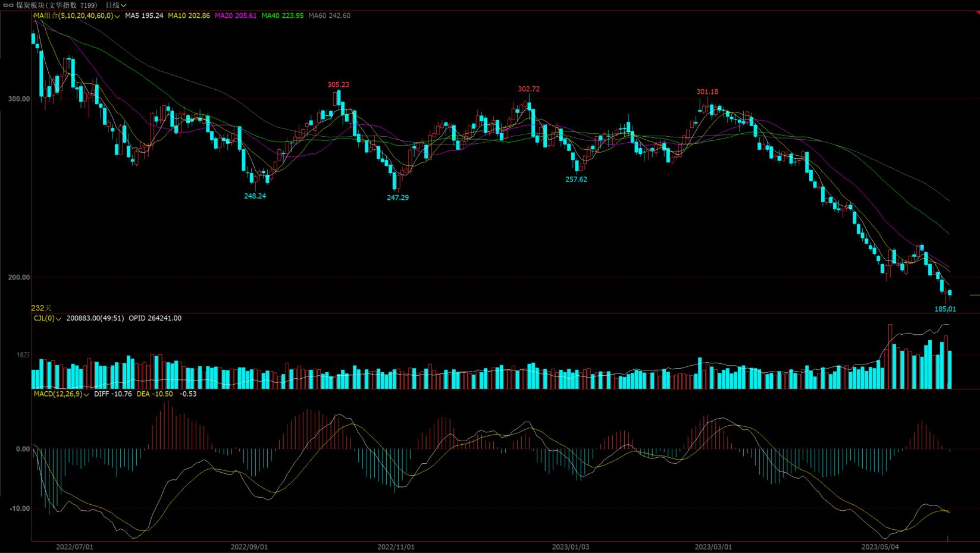The height and width of the screenshot is (553, 980).
Task: Click the MACD histogram value -0.53
Action: [188, 394]
